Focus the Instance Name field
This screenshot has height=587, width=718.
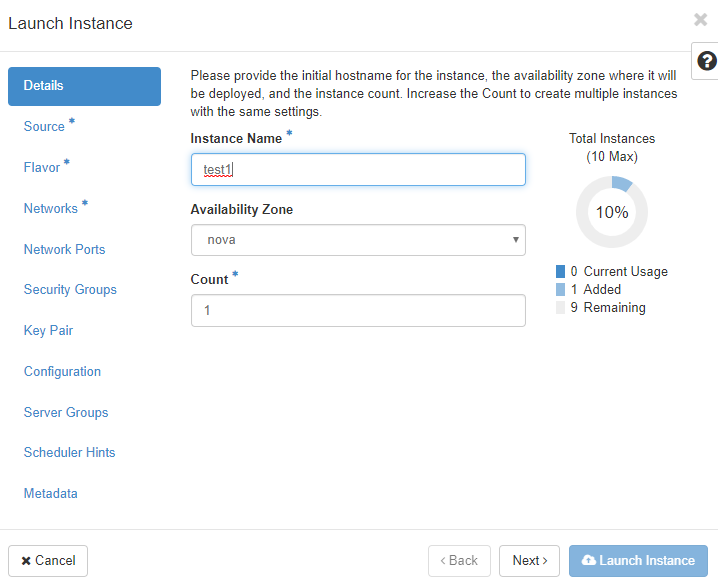[358, 169]
